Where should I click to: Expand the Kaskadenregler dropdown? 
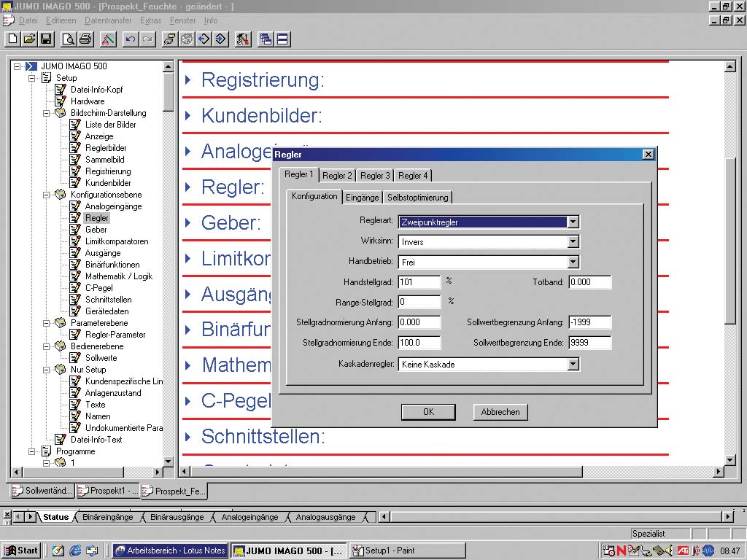pyautogui.click(x=573, y=363)
